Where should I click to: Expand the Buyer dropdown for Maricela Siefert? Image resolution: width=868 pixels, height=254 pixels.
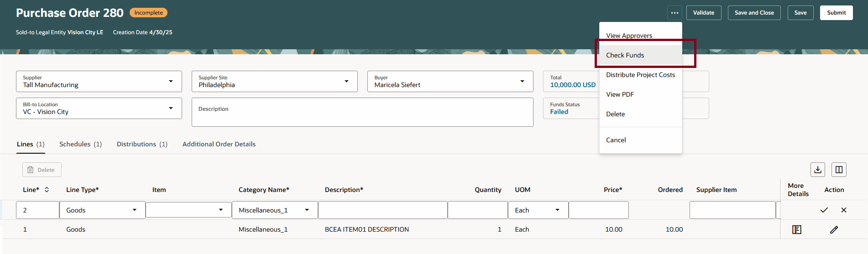click(522, 82)
